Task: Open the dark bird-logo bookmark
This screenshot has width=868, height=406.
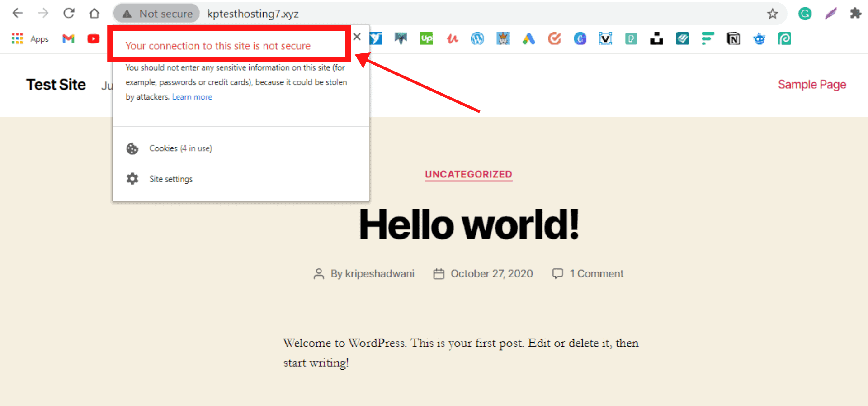Action: (401, 38)
